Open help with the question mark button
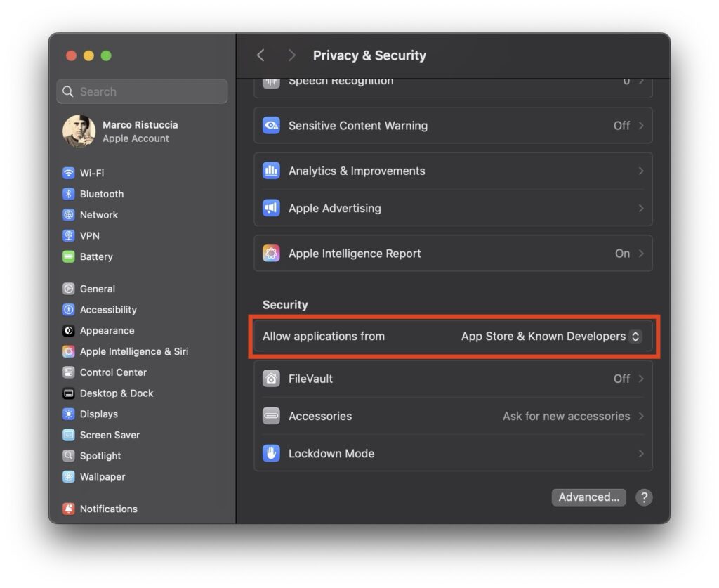This screenshot has width=719, height=588. pyautogui.click(x=644, y=497)
